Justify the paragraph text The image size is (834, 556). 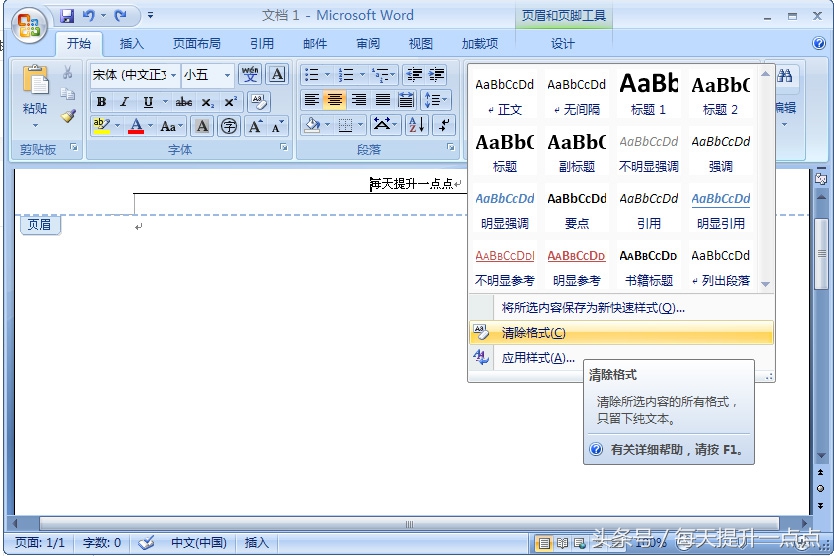[x=382, y=100]
